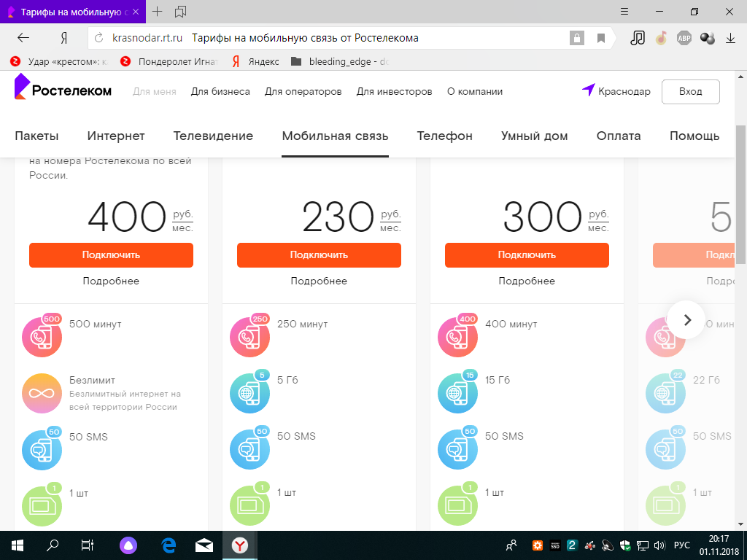Open Подробнее under 400 руб. tariff
Image resolution: width=747 pixels, height=560 pixels.
coord(111,281)
